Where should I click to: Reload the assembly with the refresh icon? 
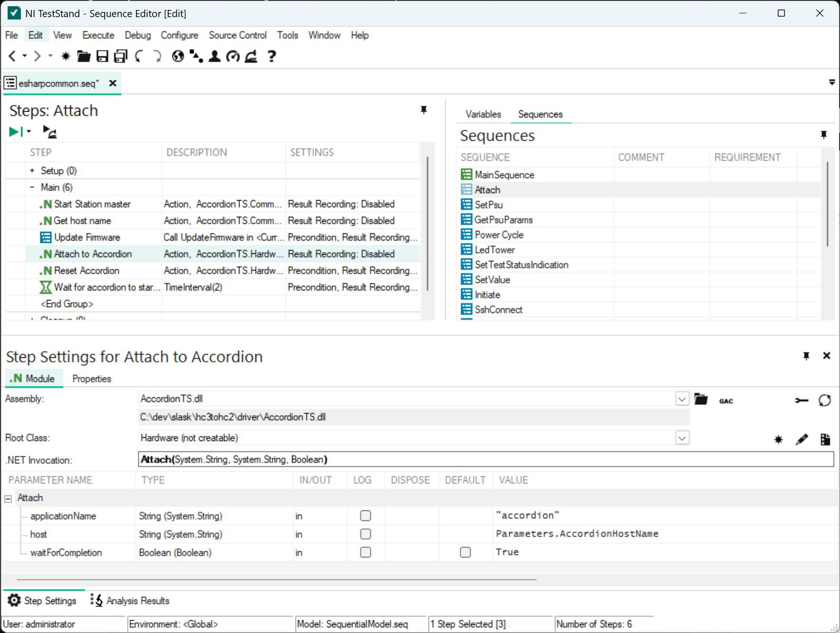click(825, 401)
